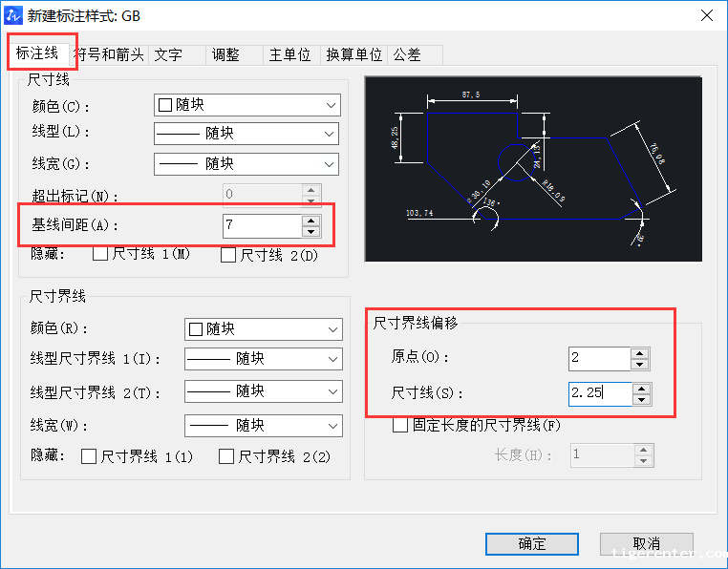
Task: Click the 基线间距 input field
Action: (x=261, y=226)
